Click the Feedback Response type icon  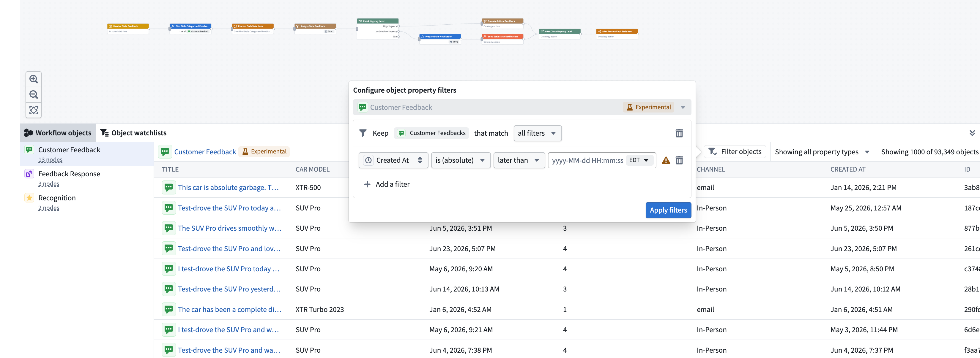tap(29, 174)
